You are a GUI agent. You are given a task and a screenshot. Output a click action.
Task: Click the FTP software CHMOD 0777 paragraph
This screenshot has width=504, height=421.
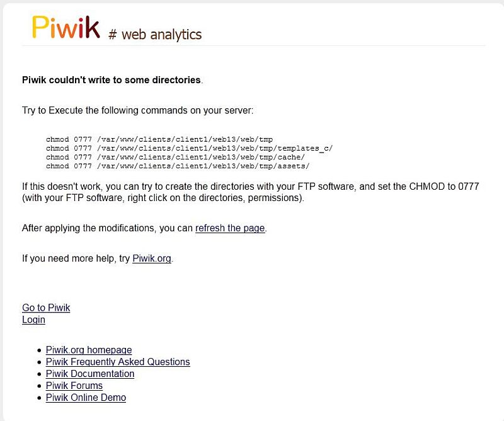click(250, 192)
